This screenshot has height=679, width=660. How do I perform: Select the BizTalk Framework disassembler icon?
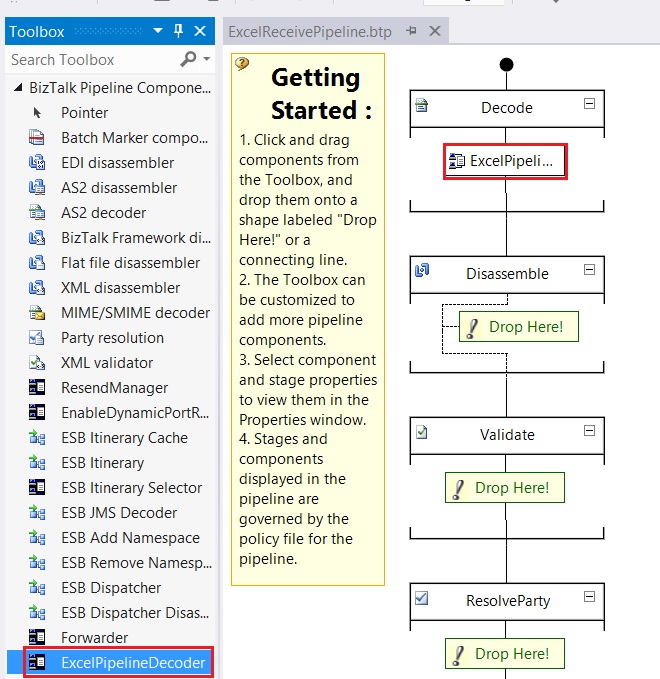click(37, 238)
